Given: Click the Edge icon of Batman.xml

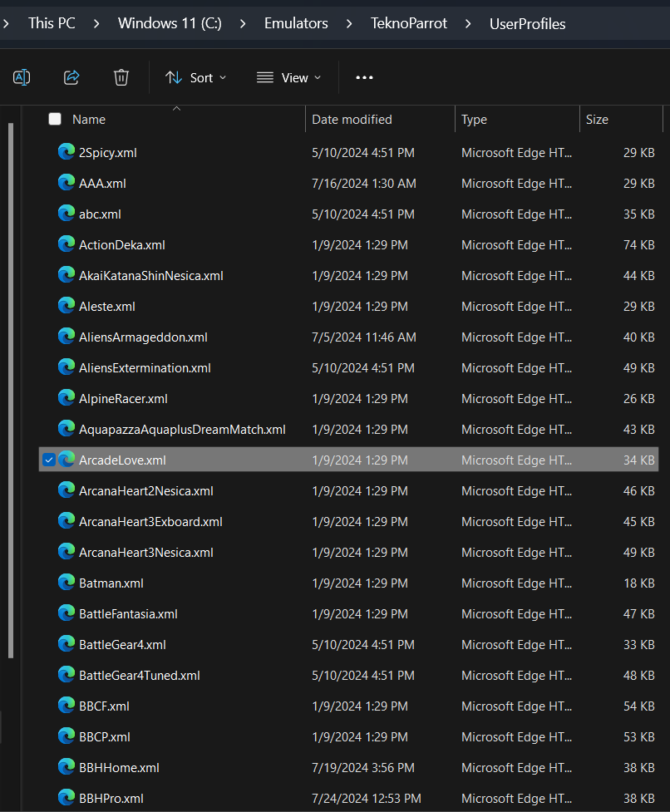Looking at the screenshot, I should pyautogui.click(x=67, y=582).
